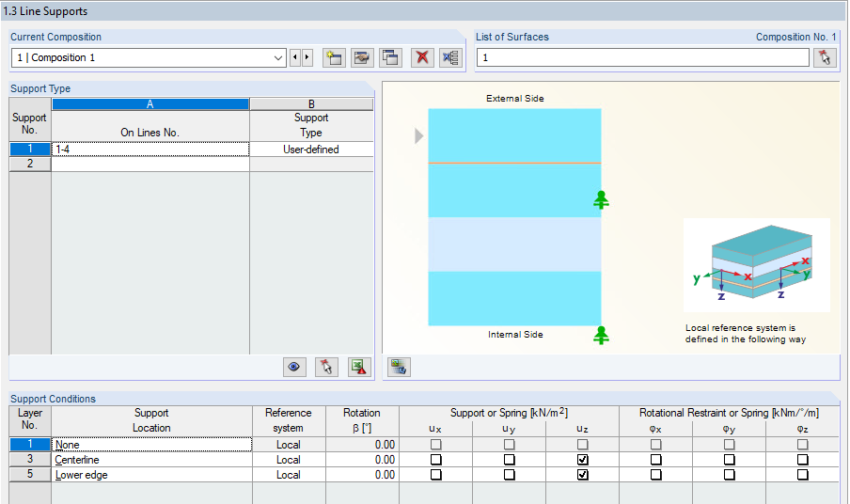850x504 pixels.
Task: Enable uy support for Centerline row
Action: tap(509, 460)
